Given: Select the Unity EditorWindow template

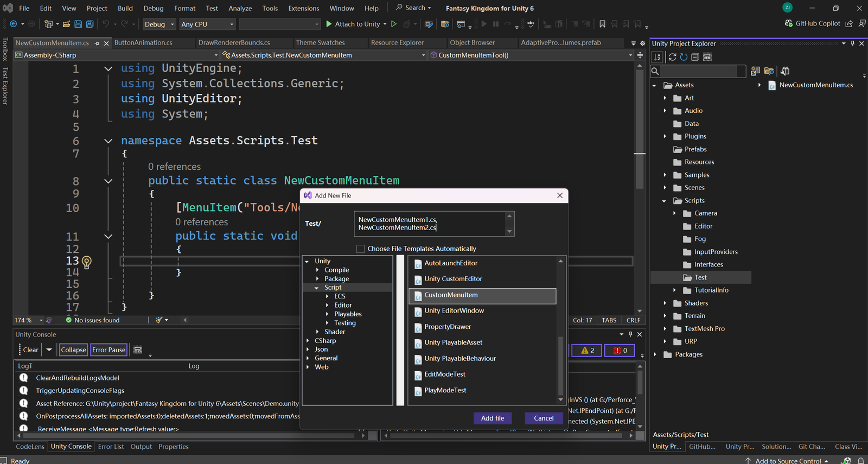Looking at the screenshot, I should click(x=454, y=311).
